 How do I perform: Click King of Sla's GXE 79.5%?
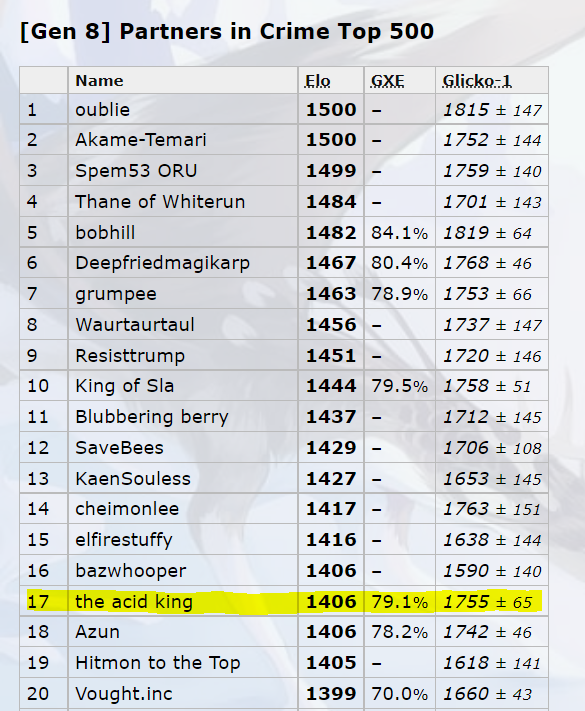[x=400, y=386]
